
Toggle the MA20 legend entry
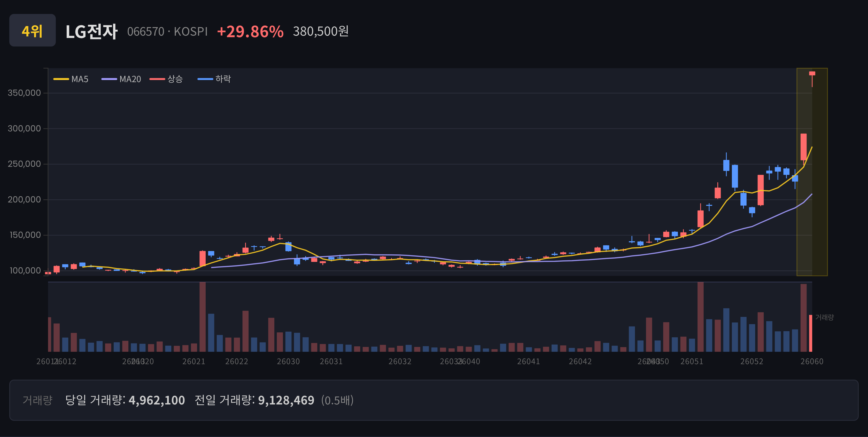pos(121,79)
